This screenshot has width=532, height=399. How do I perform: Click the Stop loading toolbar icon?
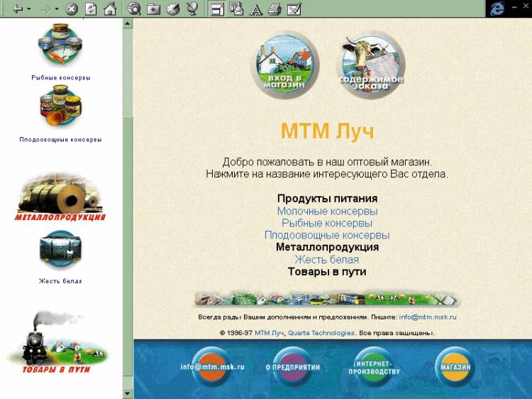[71, 9]
